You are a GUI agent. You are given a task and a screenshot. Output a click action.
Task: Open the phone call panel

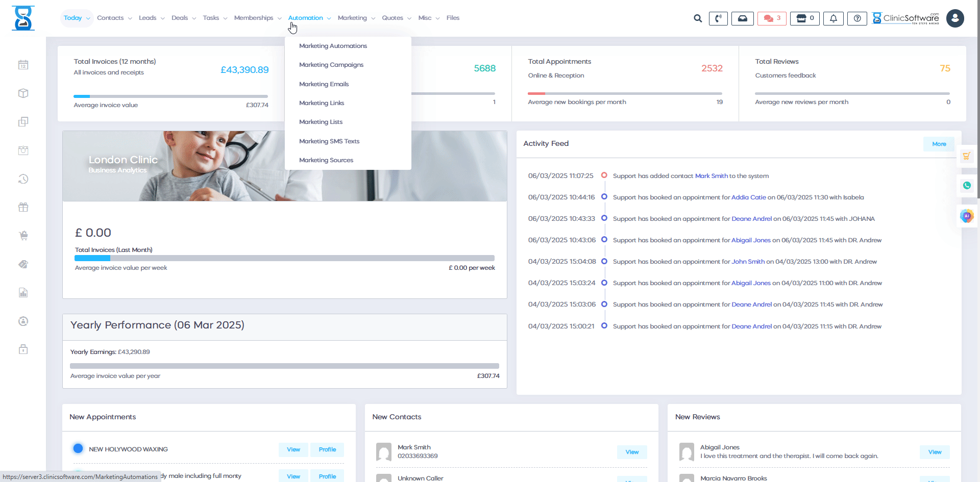click(718, 18)
